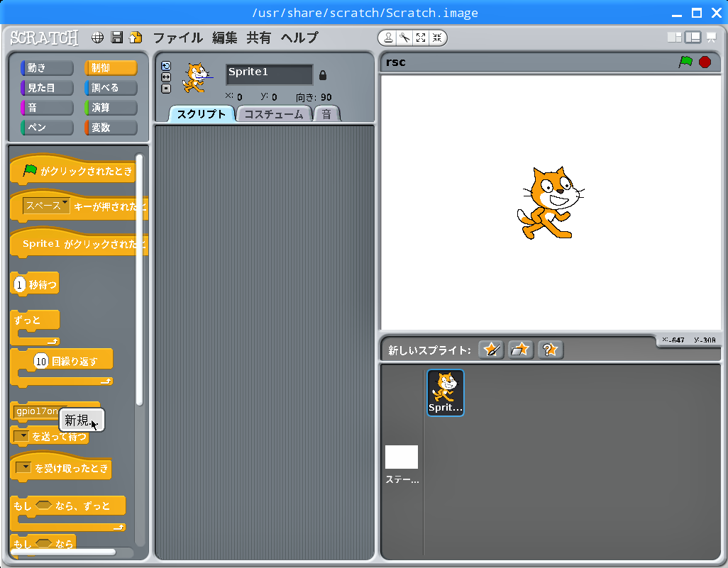This screenshot has height=568, width=728.
Task: Open dropdown on を受け取ったとき block
Action: coord(23,467)
